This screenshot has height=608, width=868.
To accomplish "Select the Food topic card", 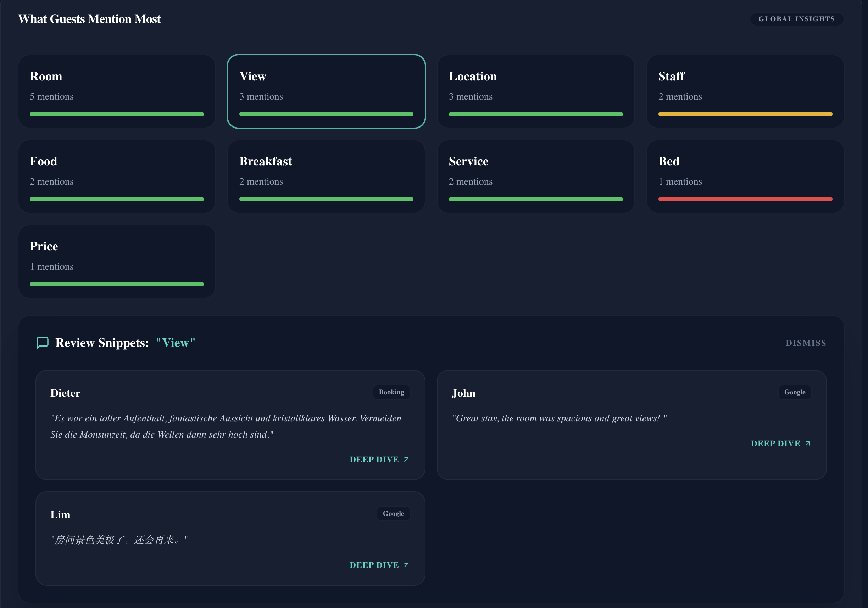I will coord(117,176).
